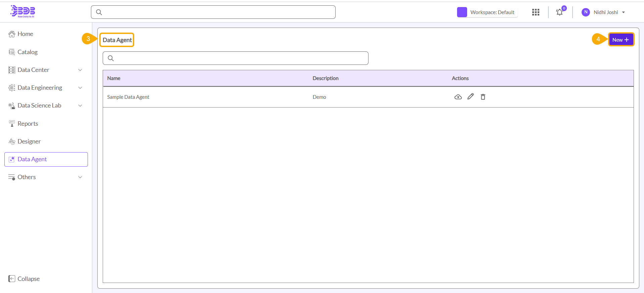Open the apps grid menu icon

pyautogui.click(x=536, y=12)
